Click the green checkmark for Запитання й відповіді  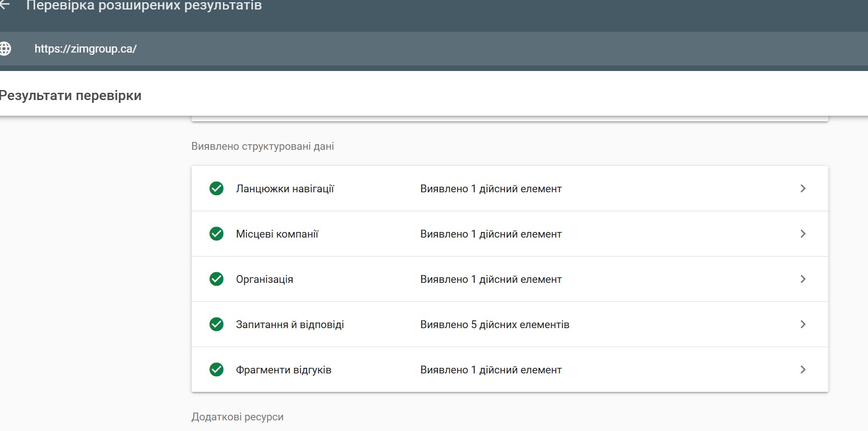click(x=216, y=324)
